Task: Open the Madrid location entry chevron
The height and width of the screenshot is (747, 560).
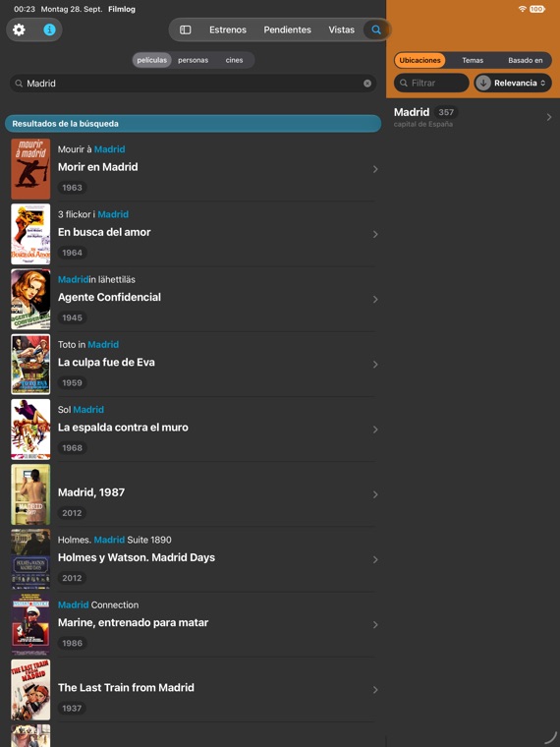Action: tap(549, 117)
